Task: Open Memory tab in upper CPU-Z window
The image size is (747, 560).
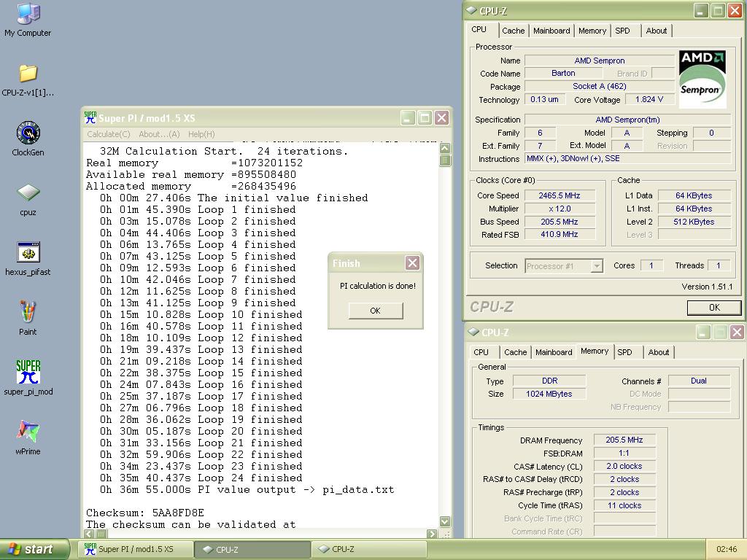Action: pyautogui.click(x=592, y=31)
